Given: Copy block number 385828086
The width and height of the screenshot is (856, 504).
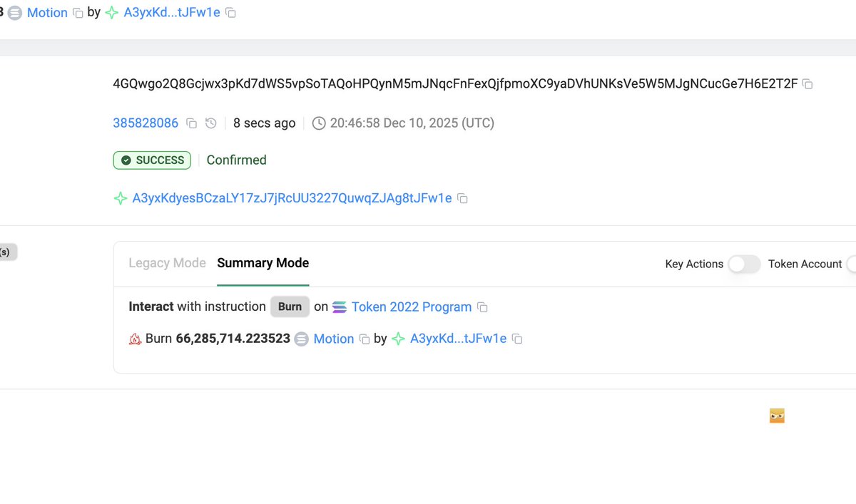Looking at the screenshot, I should (x=191, y=123).
